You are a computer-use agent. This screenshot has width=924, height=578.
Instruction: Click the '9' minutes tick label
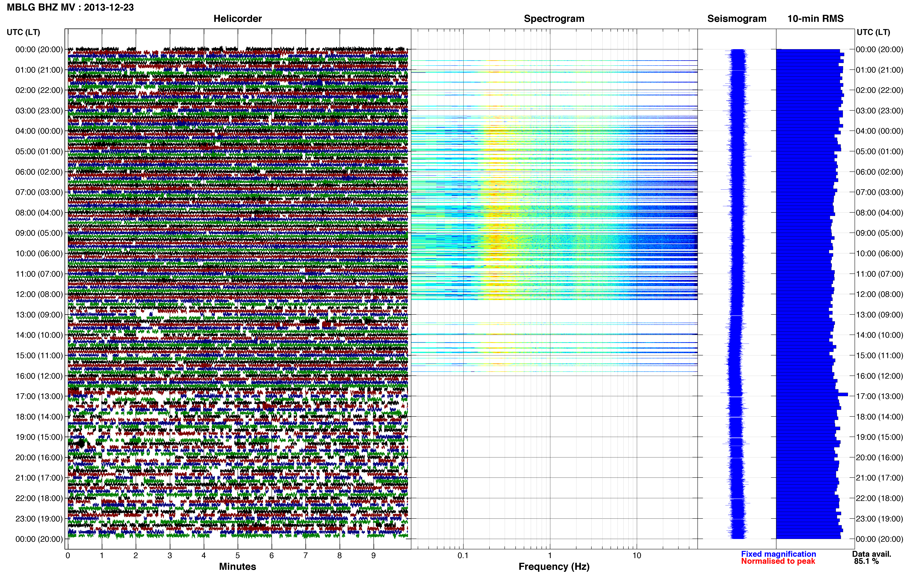(373, 555)
